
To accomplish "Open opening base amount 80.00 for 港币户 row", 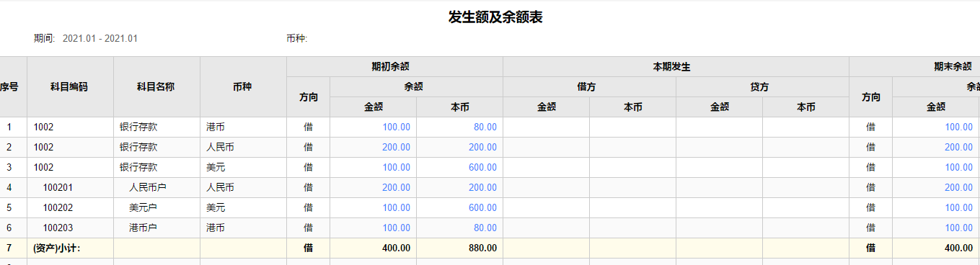I will pos(485,228).
